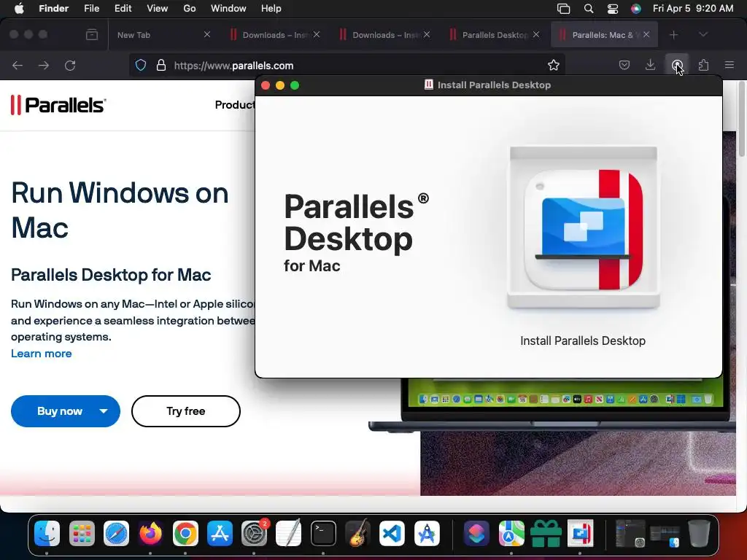747x560 pixels.
Task: Open the Shortcuts app from the Dock
Action: point(476,533)
